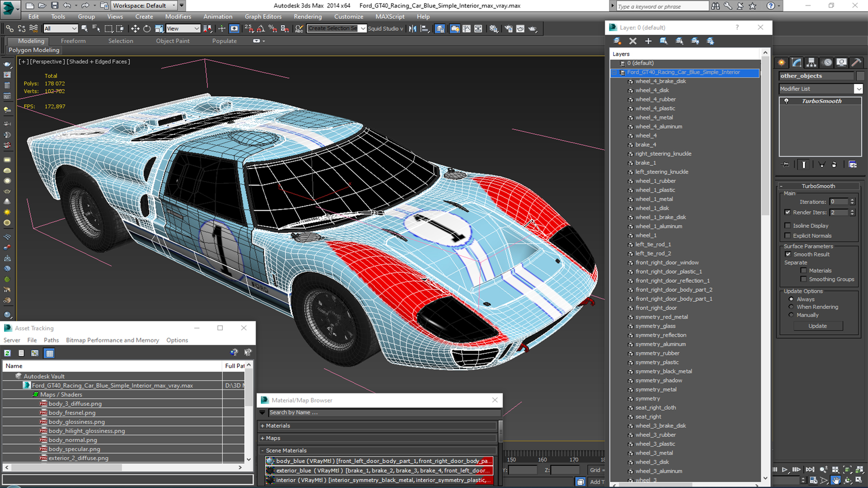The height and width of the screenshot is (488, 868).
Task: Click the body_blue material swatch in Scene Materials
Action: coord(270,461)
